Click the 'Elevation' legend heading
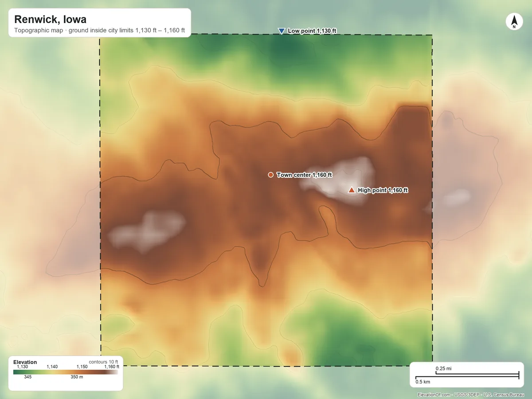Image resolution: width=532 pixels, height=399 pixels. click(25, 362)
